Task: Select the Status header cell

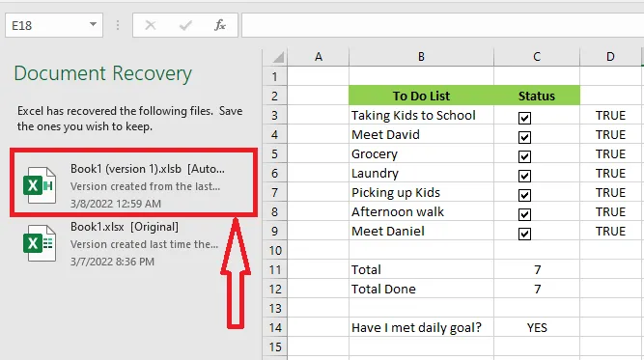Action: [x=537, y=96]
